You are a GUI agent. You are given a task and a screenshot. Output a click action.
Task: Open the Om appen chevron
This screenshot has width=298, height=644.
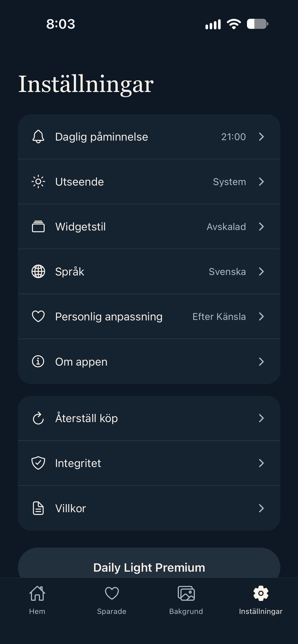(x=261, y=361)
